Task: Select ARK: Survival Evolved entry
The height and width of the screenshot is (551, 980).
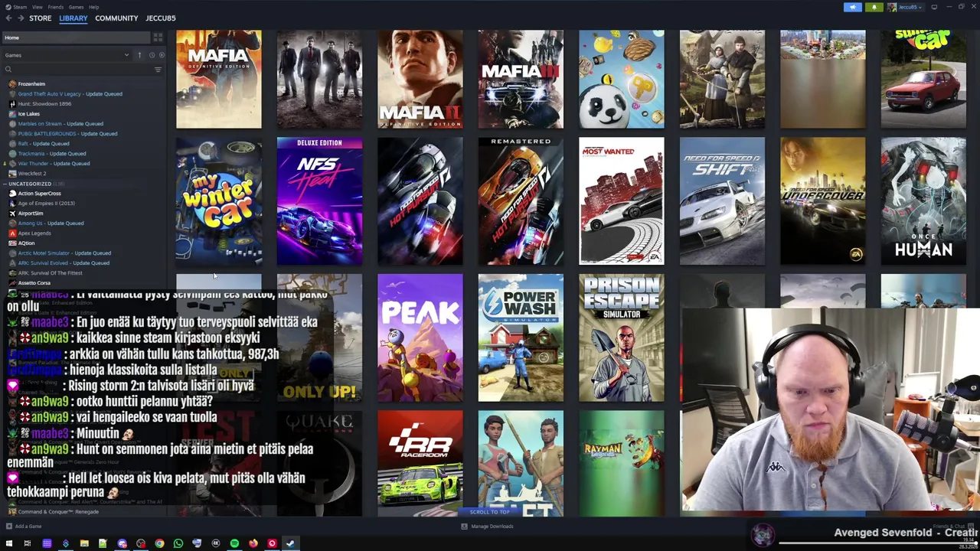Action: pos(64,263)
